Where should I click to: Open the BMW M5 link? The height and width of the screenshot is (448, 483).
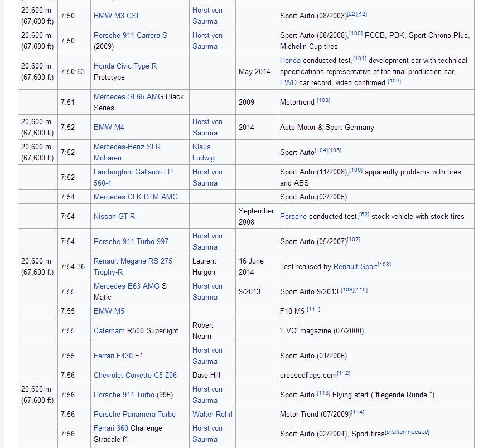[109, 311]
